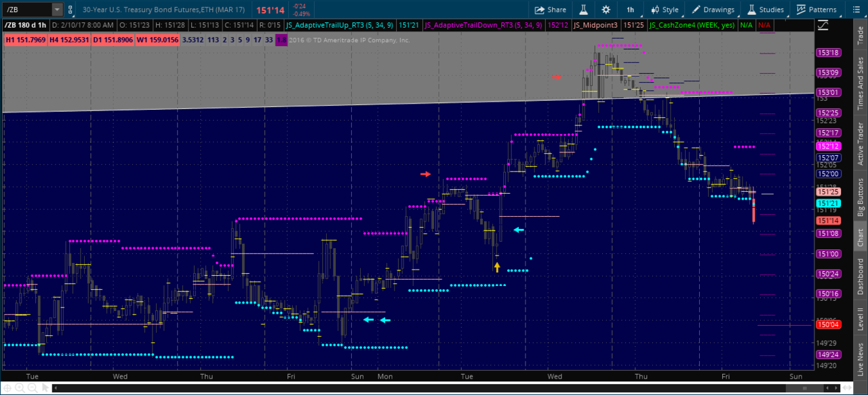Open the Style menu
868x395 pixels.
665,9
